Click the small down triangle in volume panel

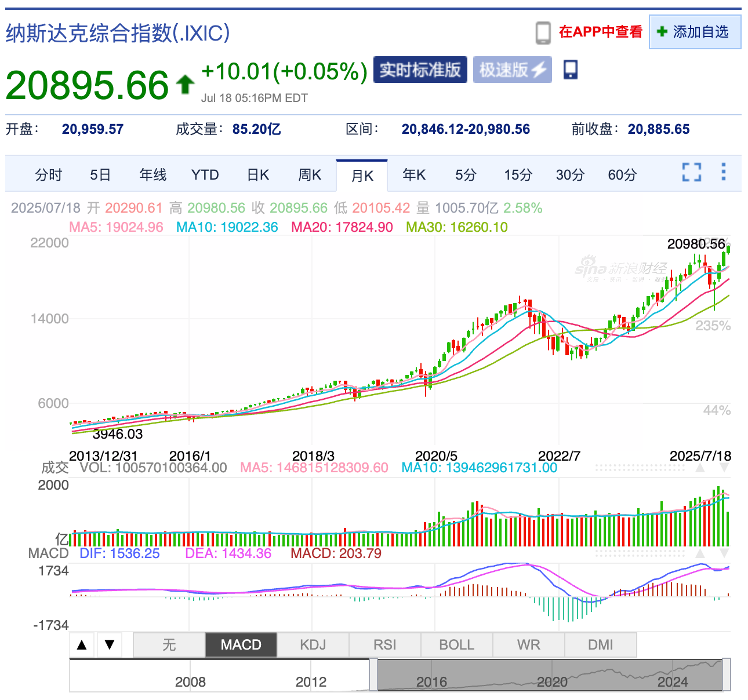point(724,467)
